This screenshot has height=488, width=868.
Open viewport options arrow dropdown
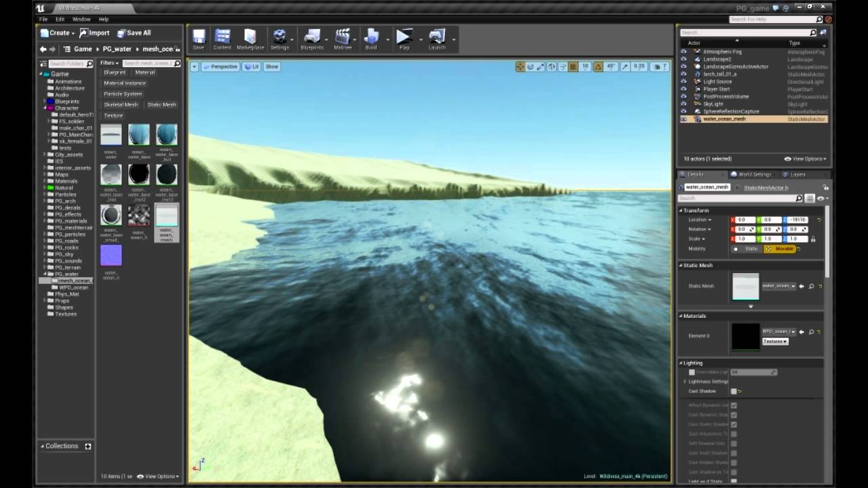click(195, 66)
